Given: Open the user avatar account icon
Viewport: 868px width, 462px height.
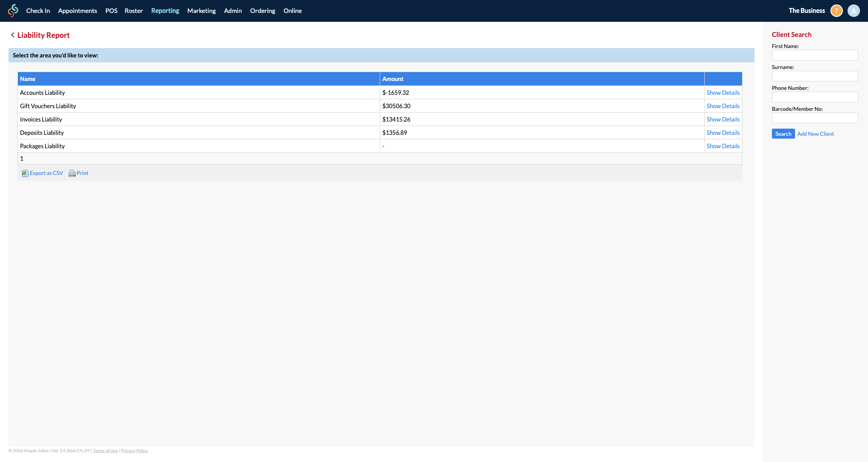Looking at the screenshot, I should click(853, 11).
